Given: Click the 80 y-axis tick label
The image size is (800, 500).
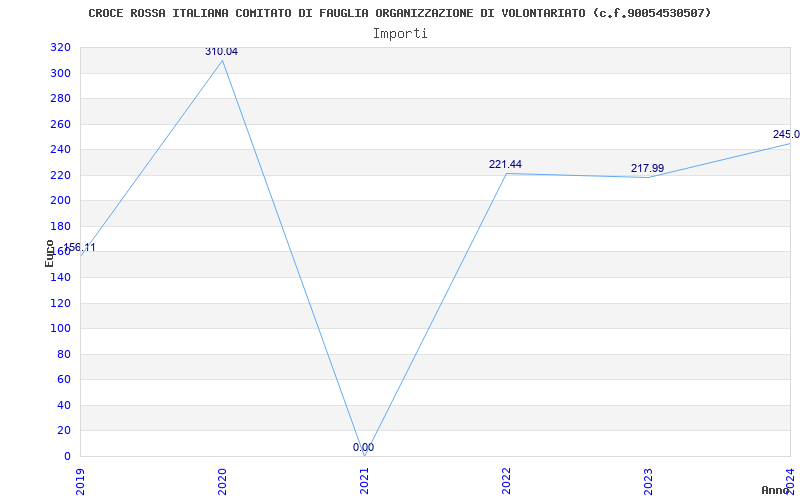Looking at the screenshot, I should [x=64, y=355].
